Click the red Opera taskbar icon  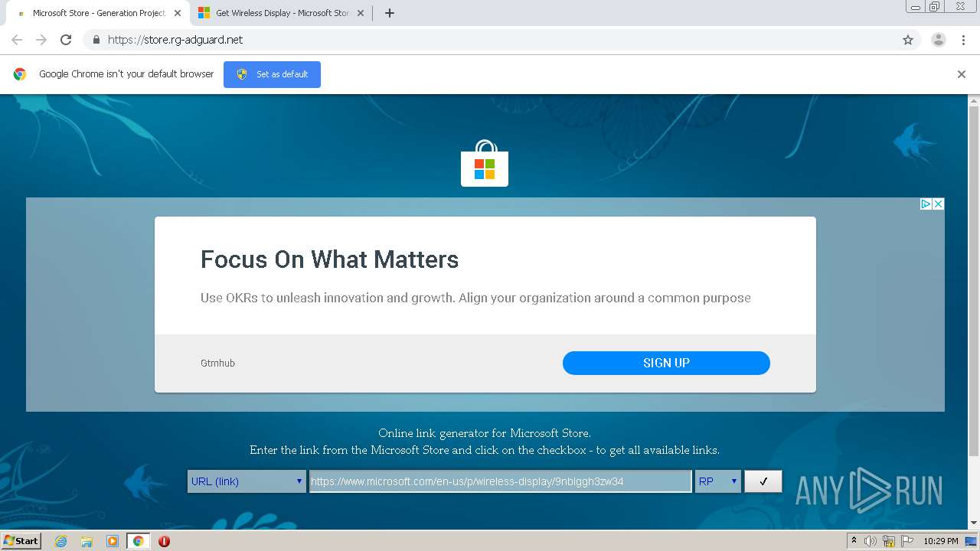(164, 541)
